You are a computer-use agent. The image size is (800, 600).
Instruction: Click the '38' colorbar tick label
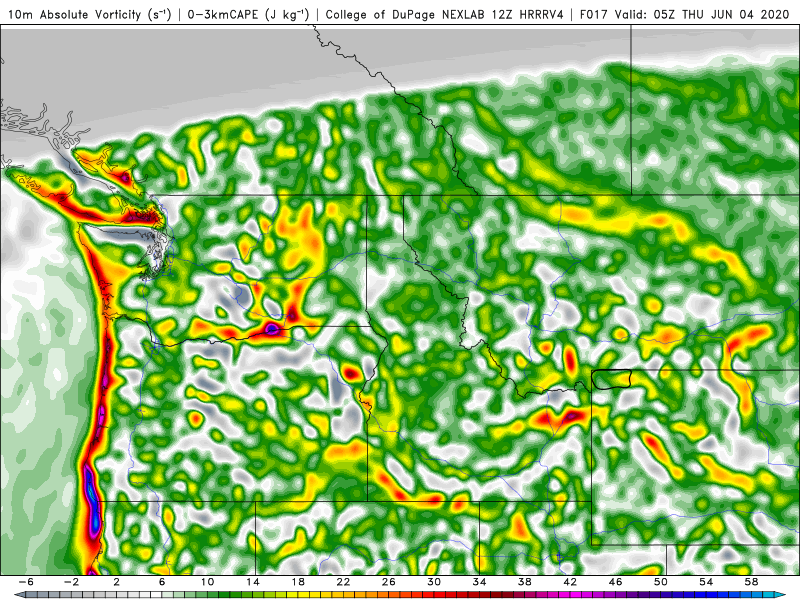[524, 582]
